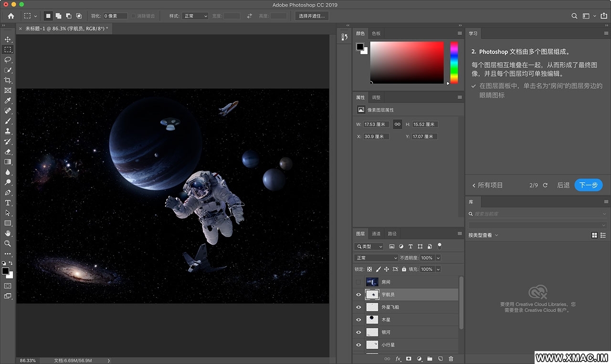Switch to the 通道 tab

point(376,234)
